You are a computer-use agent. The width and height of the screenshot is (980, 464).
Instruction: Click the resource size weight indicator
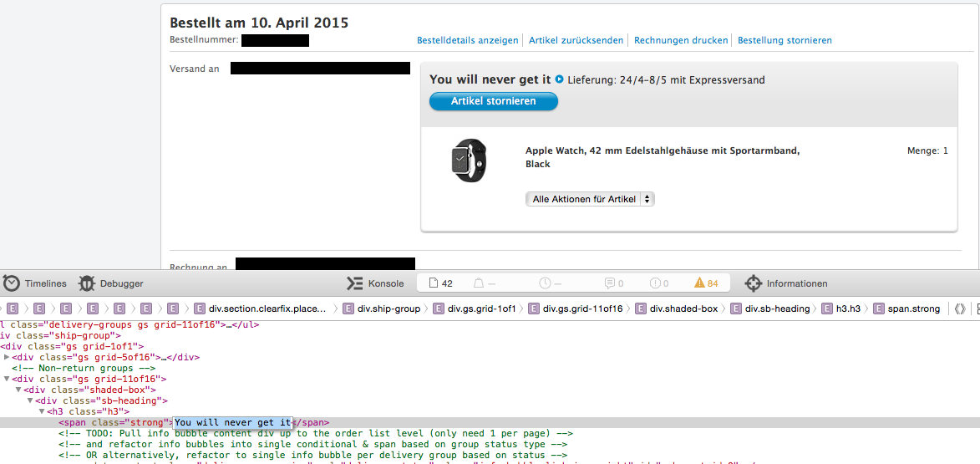tap(485, 283)
